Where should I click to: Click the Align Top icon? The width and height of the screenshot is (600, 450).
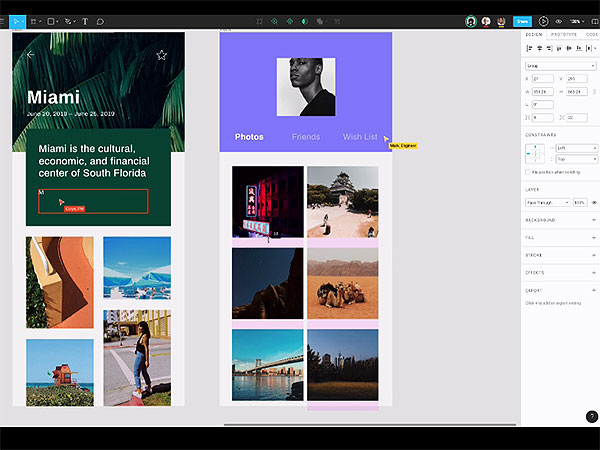(559, 48)
